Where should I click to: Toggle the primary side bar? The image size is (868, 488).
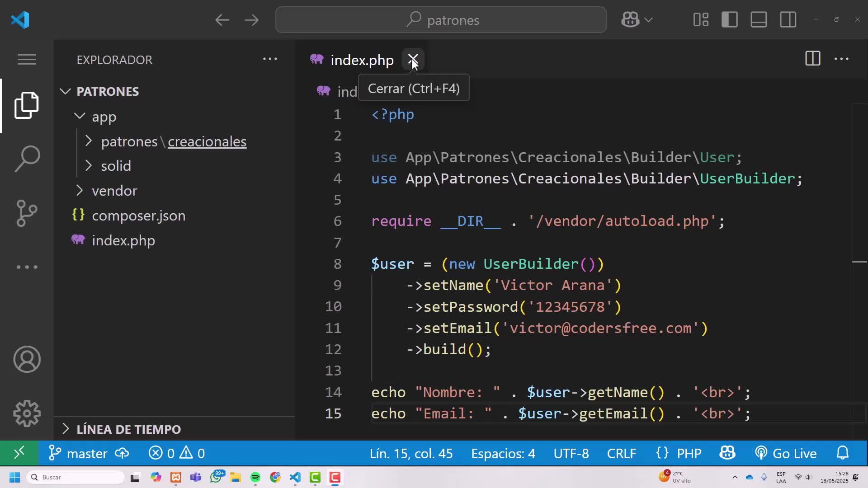[x=730, y=20]
